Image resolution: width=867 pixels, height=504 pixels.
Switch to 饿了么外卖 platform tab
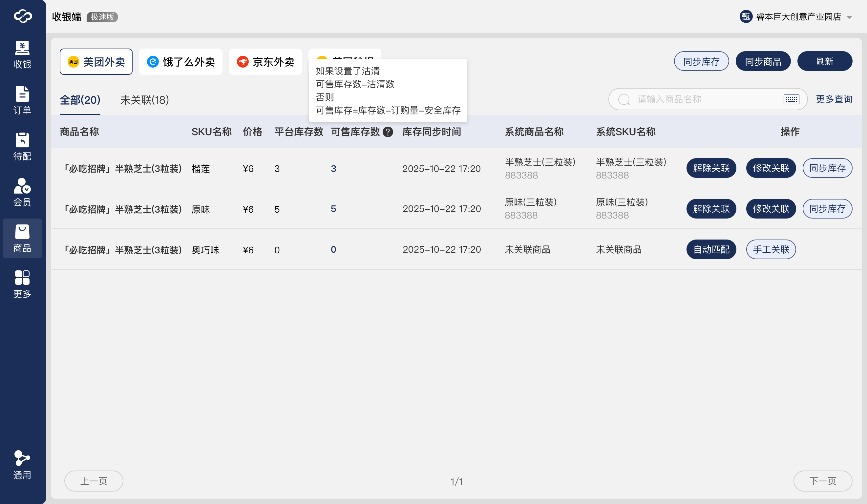180,62
